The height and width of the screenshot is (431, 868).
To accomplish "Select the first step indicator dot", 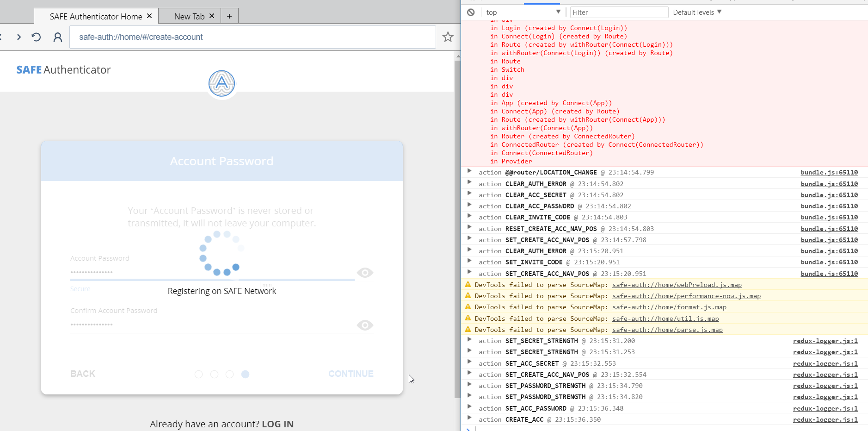I will (199, 374).
